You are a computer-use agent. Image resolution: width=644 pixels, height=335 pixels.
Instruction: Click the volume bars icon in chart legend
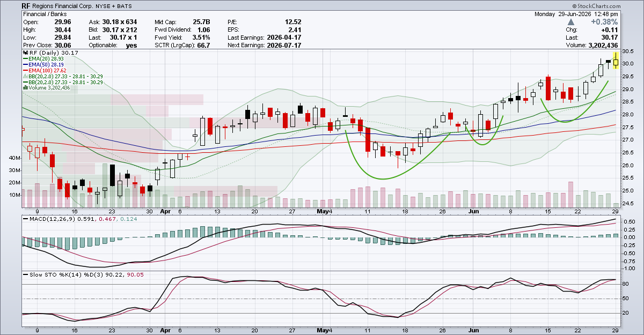click(25, 88)
